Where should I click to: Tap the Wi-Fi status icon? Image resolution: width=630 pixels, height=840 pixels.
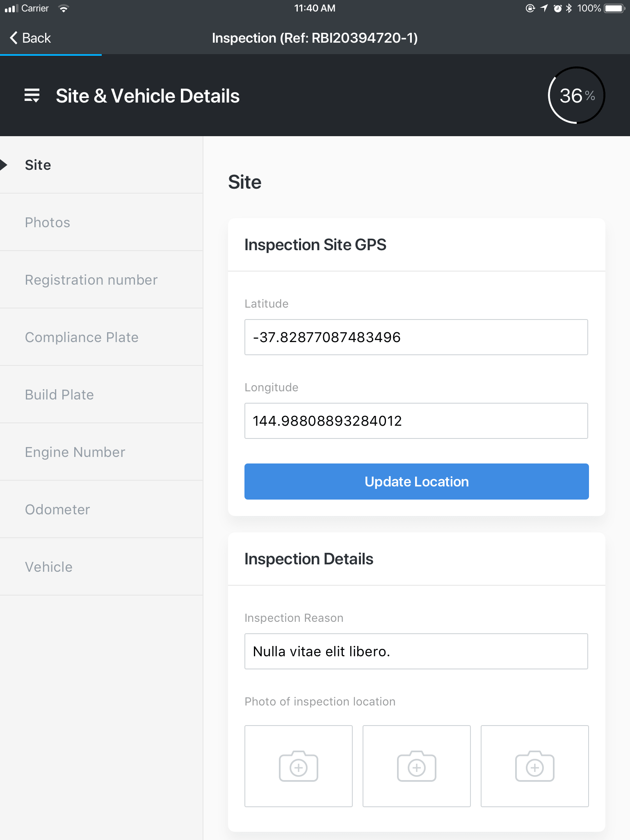63,8
